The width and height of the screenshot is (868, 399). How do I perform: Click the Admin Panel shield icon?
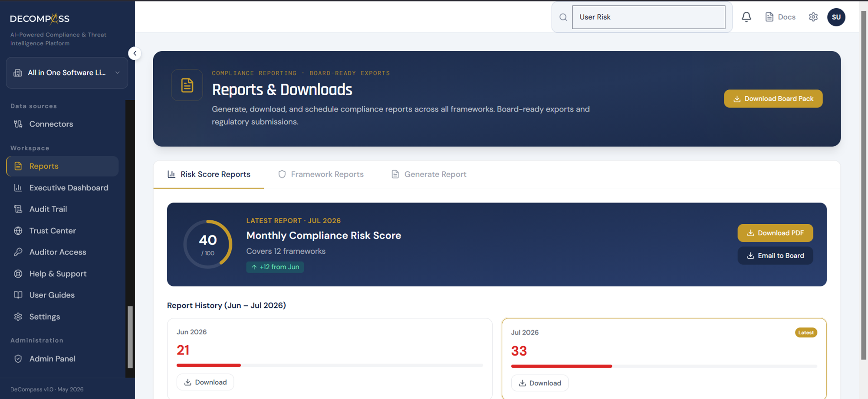(18, 359)
